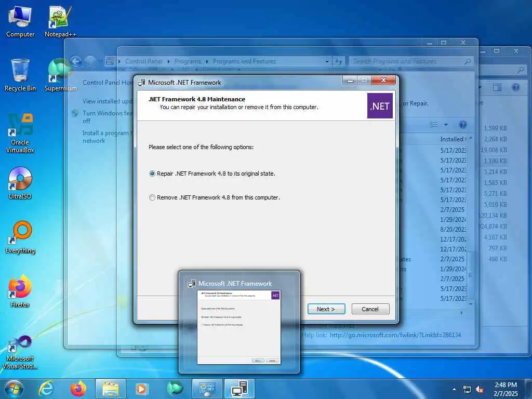Viewport: 532px width, 399px height.
Task: Click the 19,008 KB size entry in rear window
Action: tap(494, 150)
